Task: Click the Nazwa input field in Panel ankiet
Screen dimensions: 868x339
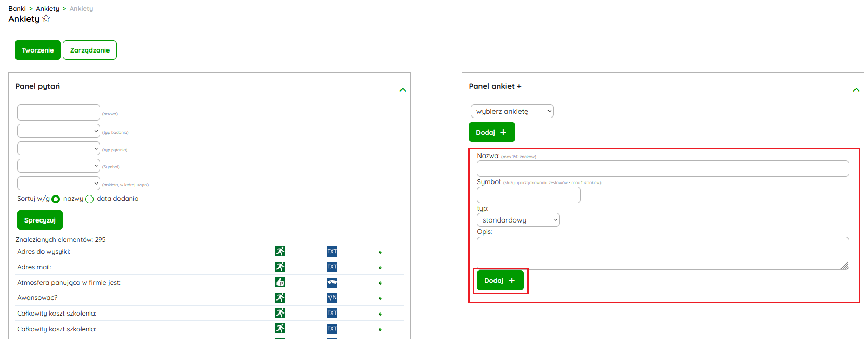Action: coord(662,168)
